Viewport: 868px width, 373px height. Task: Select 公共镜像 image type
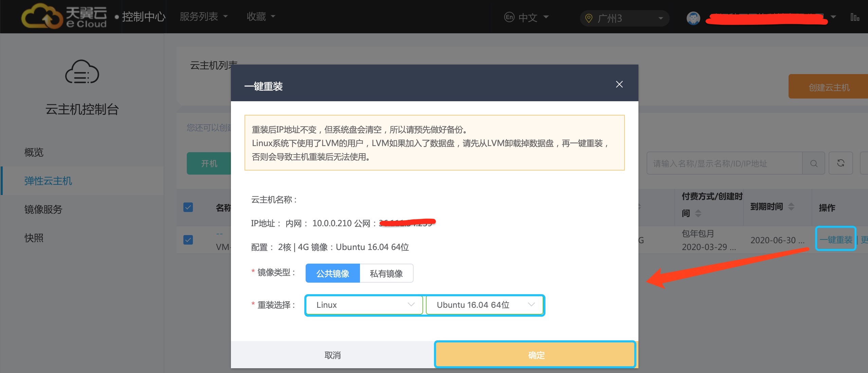[332, 273]
